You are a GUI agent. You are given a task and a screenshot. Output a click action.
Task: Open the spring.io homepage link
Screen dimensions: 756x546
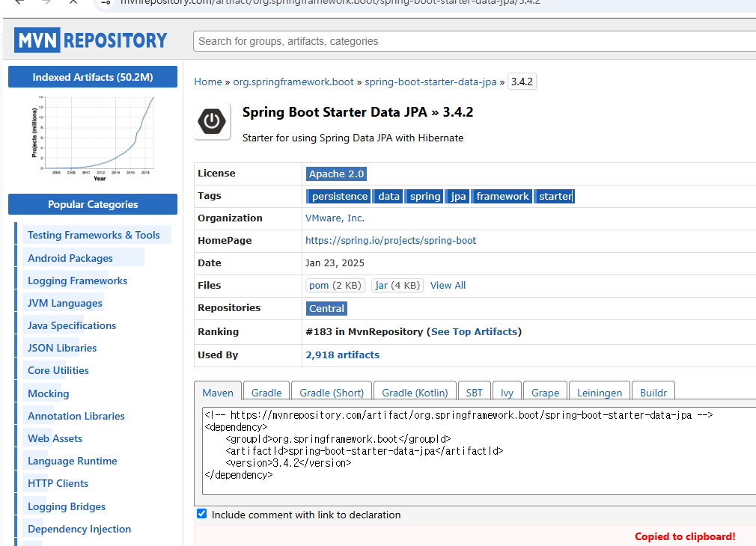point(391,241)
